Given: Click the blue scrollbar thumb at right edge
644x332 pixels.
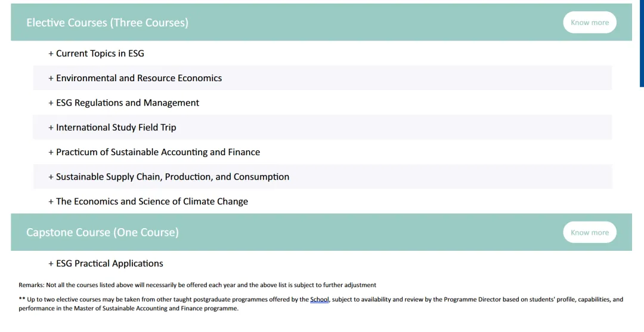Looking at the screenshot, I should (642, 43).
